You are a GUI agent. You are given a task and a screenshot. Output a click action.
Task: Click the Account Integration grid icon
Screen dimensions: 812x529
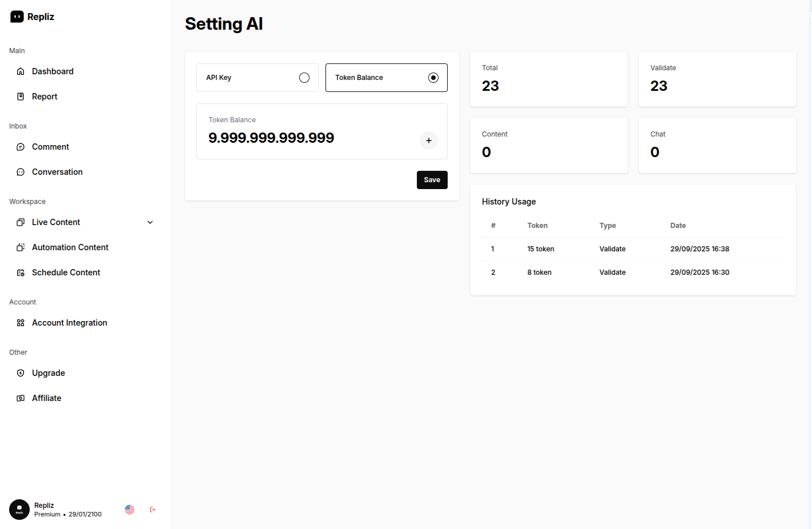21,323
